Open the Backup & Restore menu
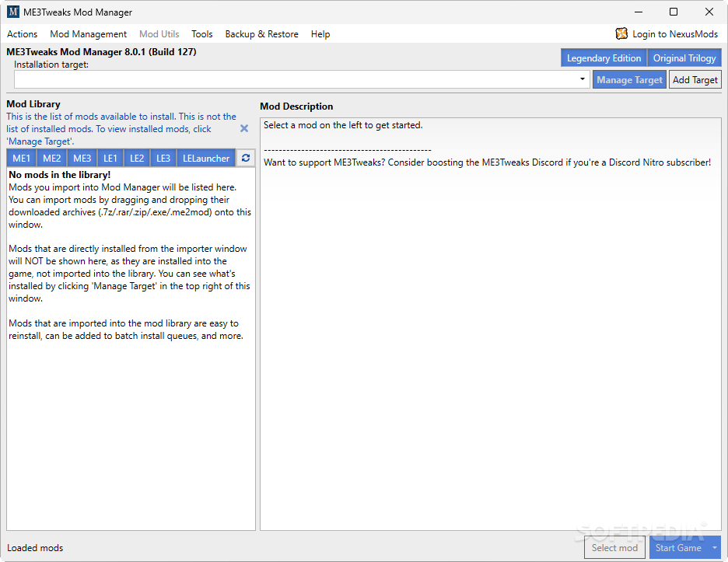This screenshot has height=562, width=728. (x=262, y=34)
